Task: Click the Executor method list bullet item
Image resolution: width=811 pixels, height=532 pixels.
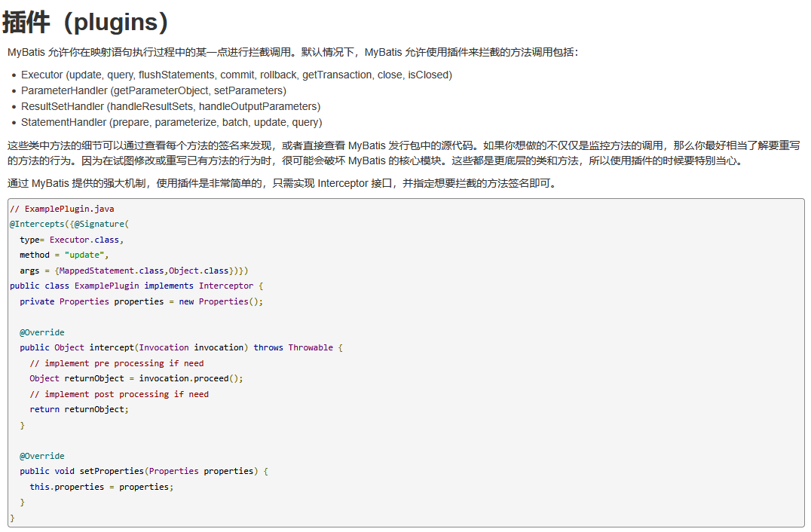Action: pos(237,75)
